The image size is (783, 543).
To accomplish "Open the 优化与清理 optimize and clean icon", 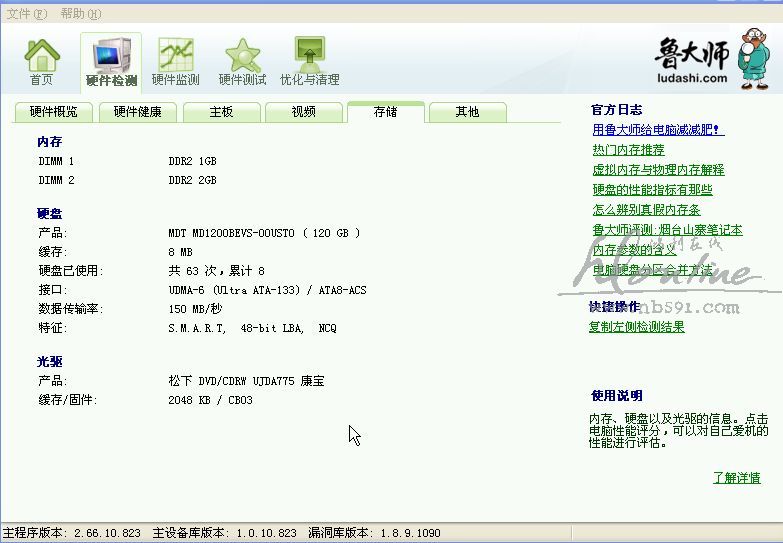I will click(310, 61).
